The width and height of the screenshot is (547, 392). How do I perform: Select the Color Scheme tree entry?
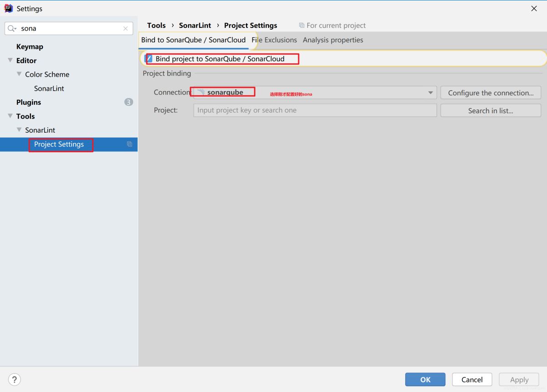(x=47, y=74)
